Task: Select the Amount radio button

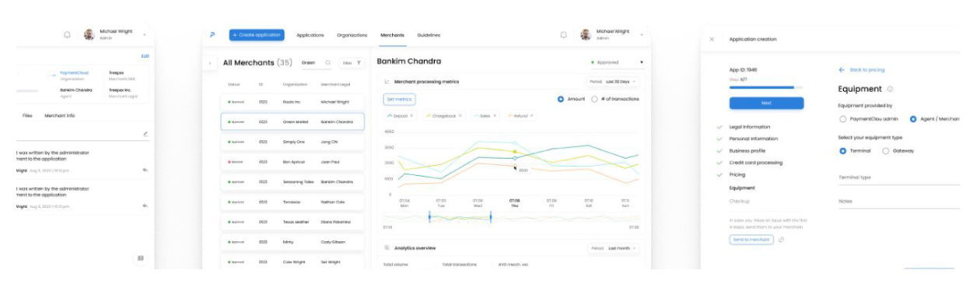Action: tap(561, 100)
